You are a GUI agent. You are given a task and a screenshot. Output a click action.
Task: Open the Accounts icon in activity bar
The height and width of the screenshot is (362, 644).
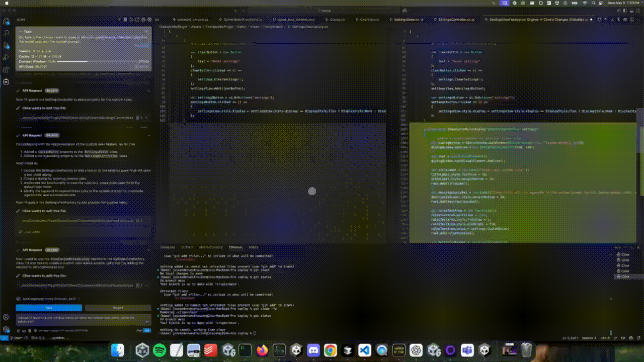pyautogui.click(x=6, y=318)
